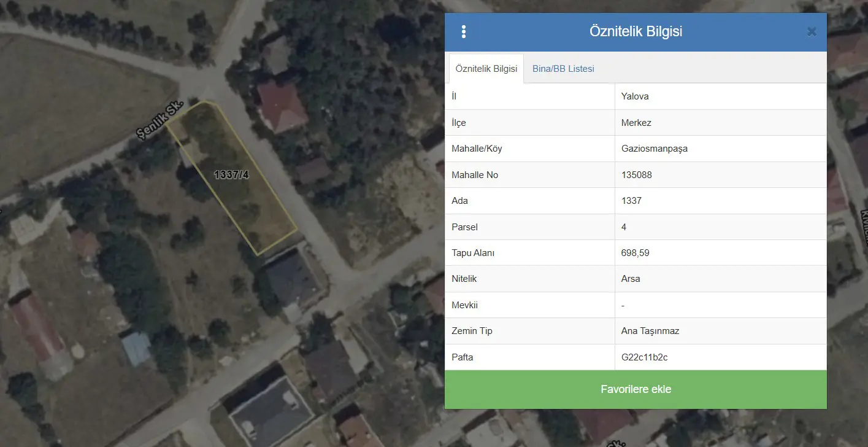Select the Zemin Tip value Ana Taşınmaz
The width and height of the screenshot is (868, 447).
click(x=650, y=331)
